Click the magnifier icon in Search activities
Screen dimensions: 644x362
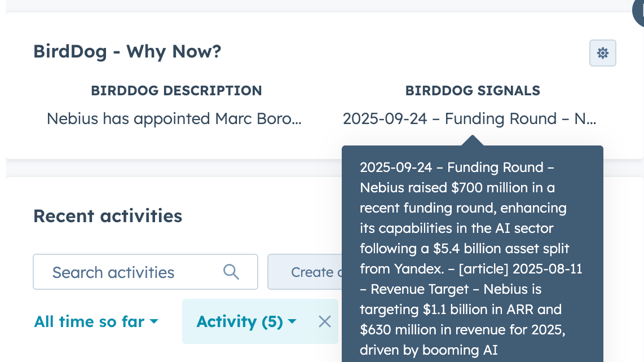pos(231,272)
